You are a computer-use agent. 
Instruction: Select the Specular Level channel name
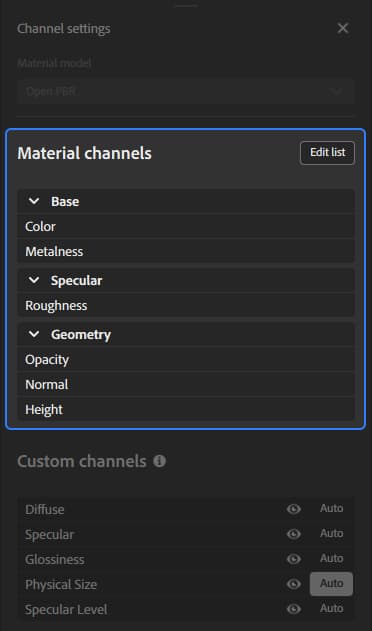[66, 609]
